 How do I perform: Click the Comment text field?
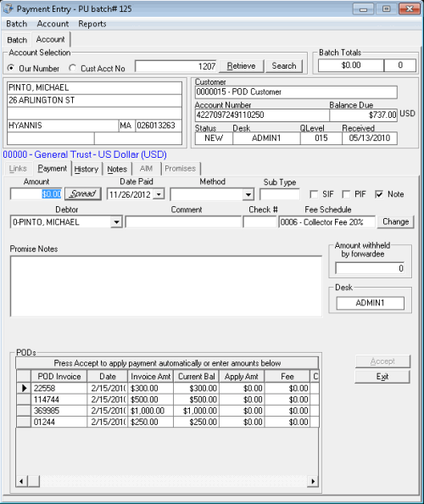tap(183, 221)
